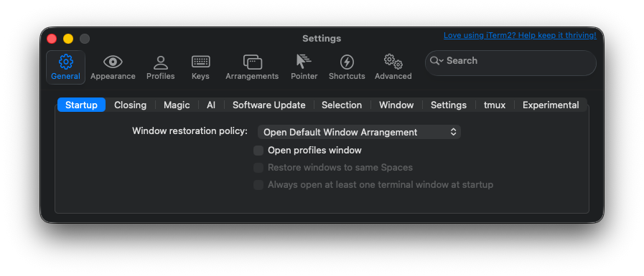Open the 'Love using iTerm2?' link
This screenshot has width=644, height=276.
point(520,36)
